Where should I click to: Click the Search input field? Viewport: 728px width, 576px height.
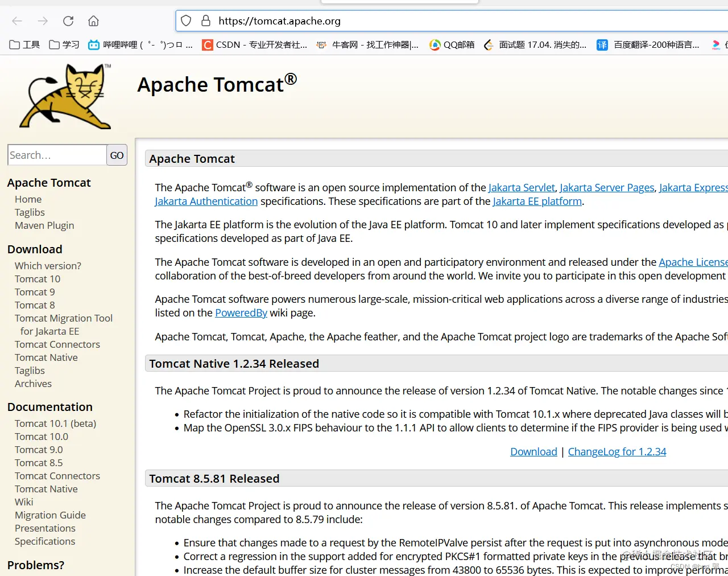(x=57, y=155)
